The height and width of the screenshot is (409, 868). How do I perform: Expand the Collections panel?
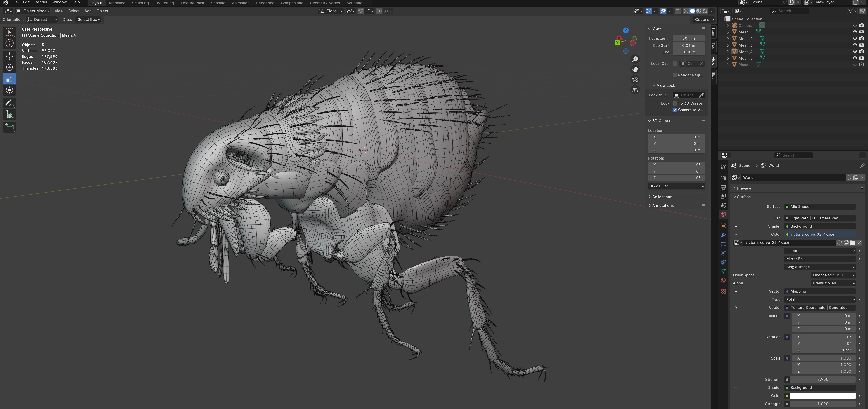point(662,197)
